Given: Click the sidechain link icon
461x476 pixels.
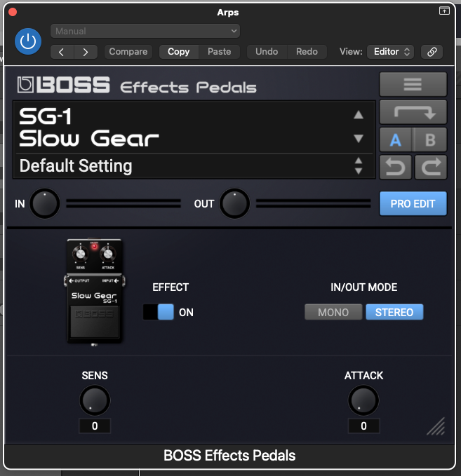Looking at the screenshot, I should [432, 52].
